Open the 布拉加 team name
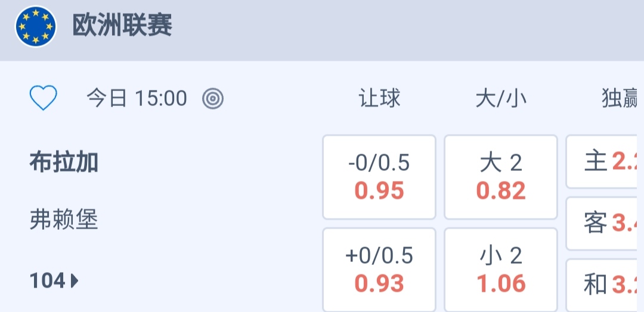 (x=64, y=162)
